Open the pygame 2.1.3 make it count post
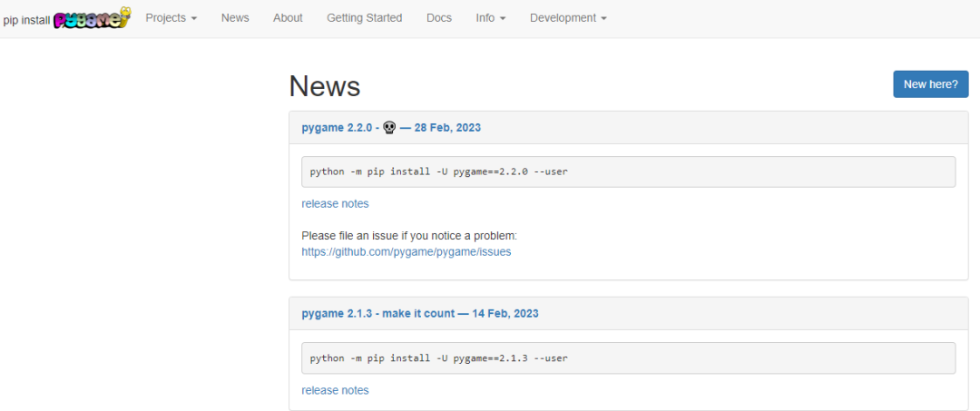The width and height of the screenshot is (980, 411). 420,313
